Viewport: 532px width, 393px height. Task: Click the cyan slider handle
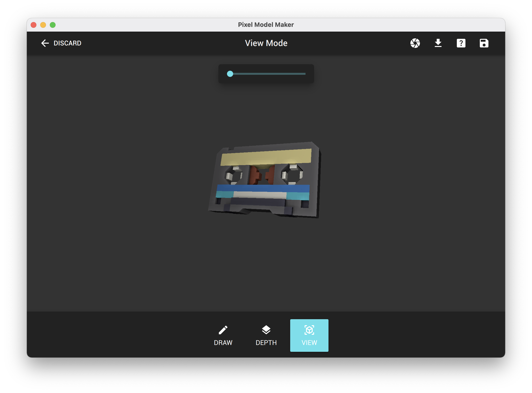[230, 74]
